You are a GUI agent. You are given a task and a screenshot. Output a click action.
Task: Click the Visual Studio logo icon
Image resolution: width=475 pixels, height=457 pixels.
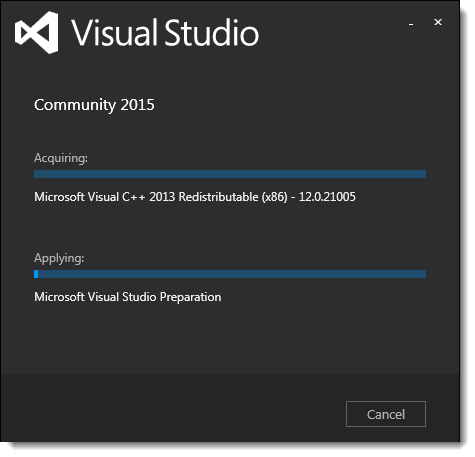[x=37, y=32]
